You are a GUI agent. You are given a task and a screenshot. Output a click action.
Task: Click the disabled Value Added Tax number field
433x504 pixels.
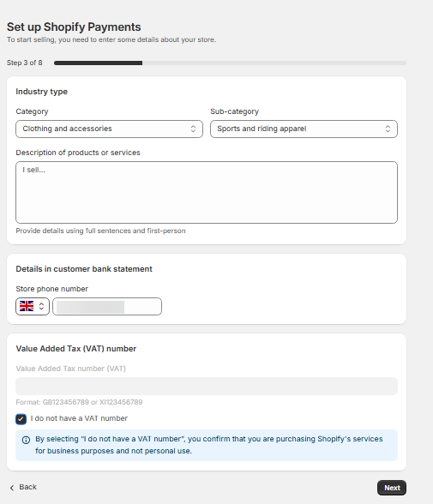pyautogui.click(x=207, y=386)
